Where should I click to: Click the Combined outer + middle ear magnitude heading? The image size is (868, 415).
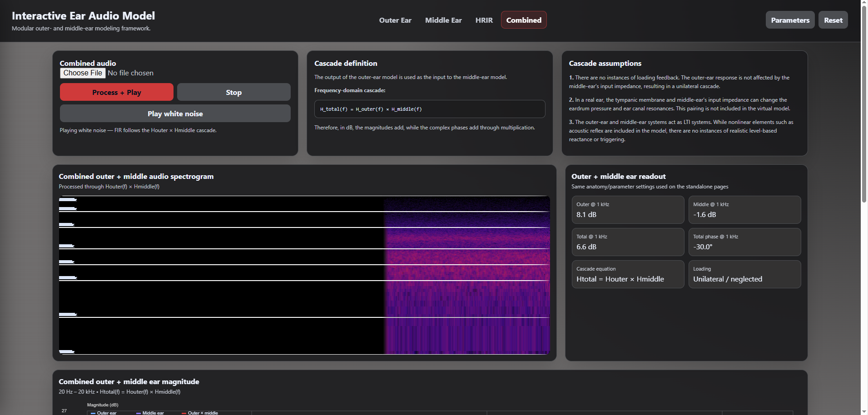(129, 382)
